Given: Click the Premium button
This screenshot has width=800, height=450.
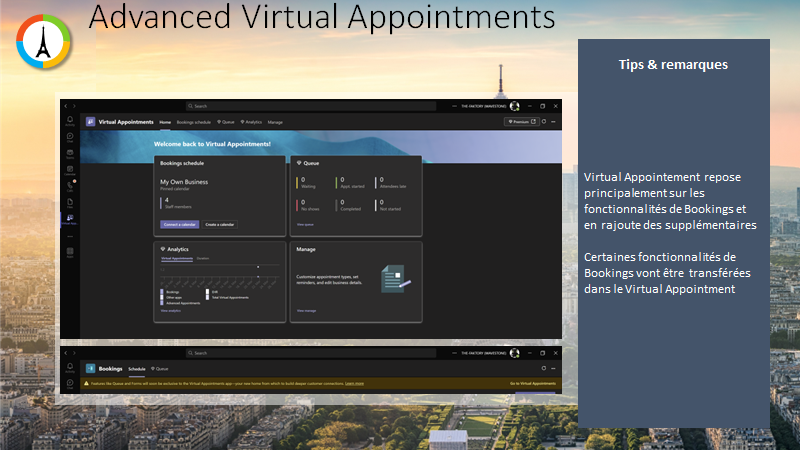Looking at the screenshot, I should pos(521,121).
